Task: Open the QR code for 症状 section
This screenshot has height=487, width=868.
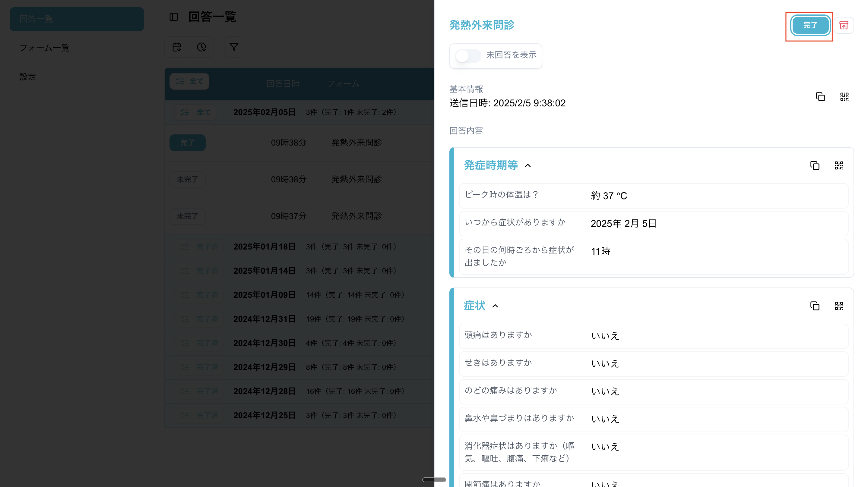Action: coord(839,306)
